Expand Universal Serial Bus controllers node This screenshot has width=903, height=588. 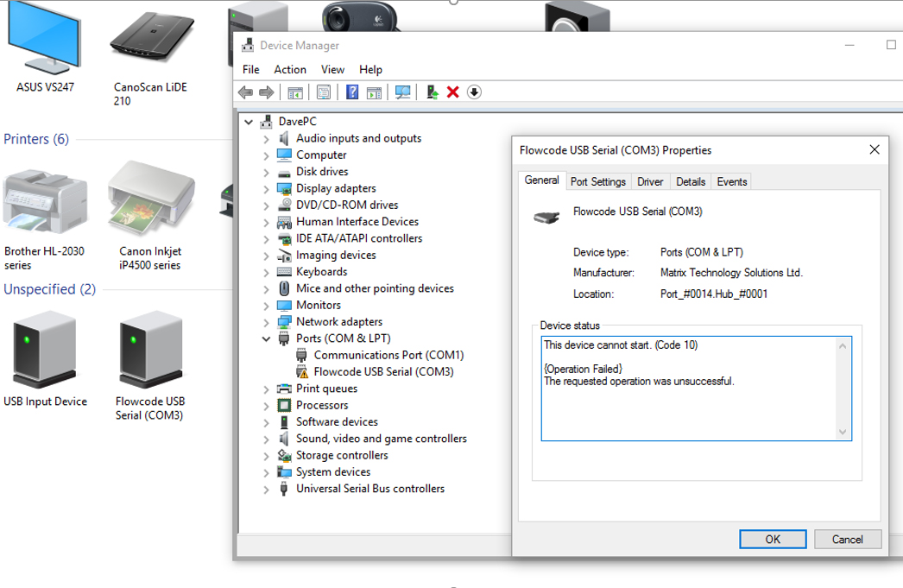266,490
